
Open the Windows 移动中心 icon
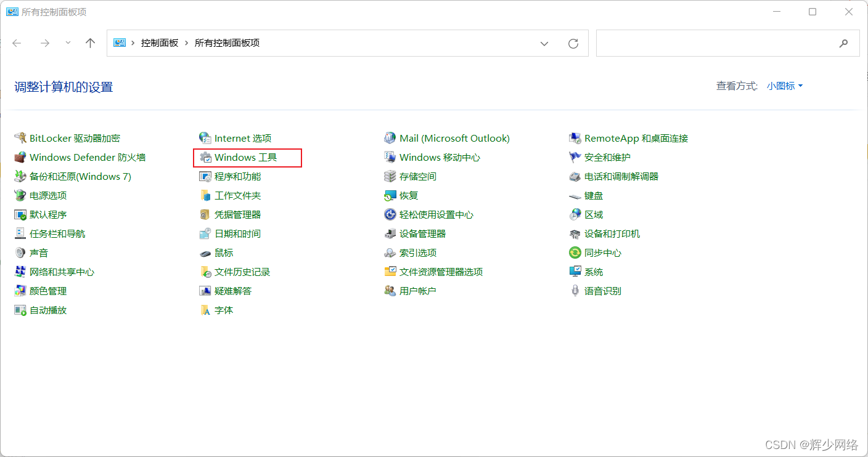click(390, 157)
